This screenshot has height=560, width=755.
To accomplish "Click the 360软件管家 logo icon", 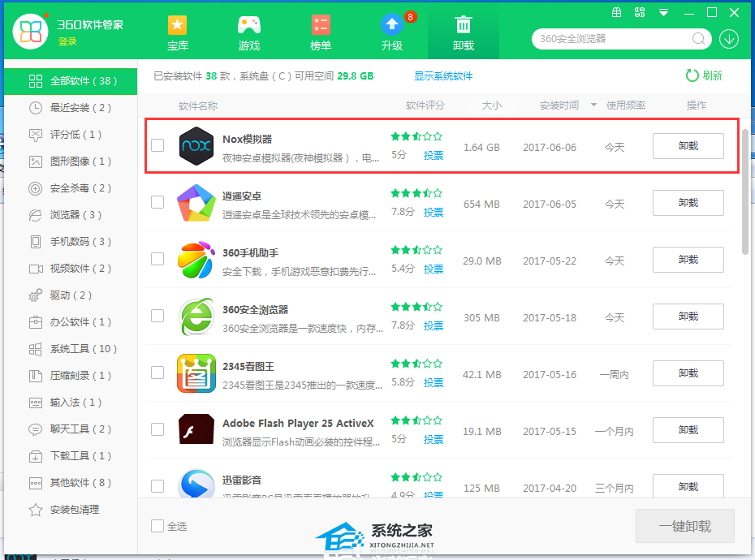I will coord(31,32).
